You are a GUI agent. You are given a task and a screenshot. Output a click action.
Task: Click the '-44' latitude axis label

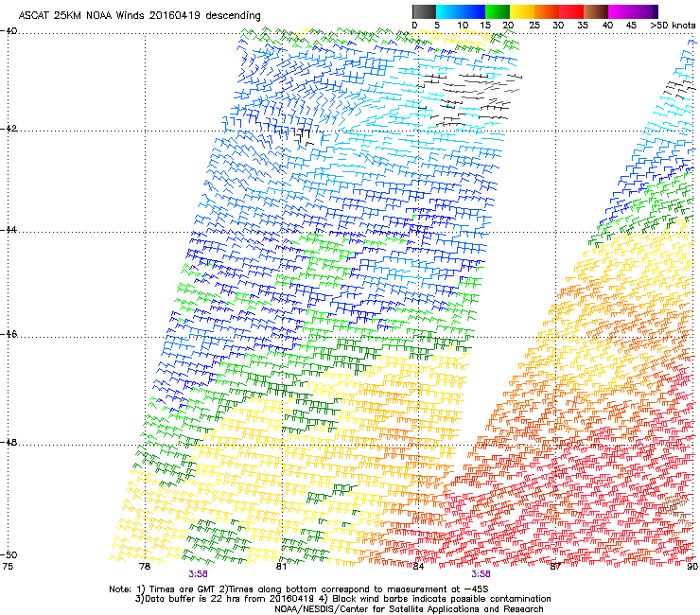click(9, 230)
